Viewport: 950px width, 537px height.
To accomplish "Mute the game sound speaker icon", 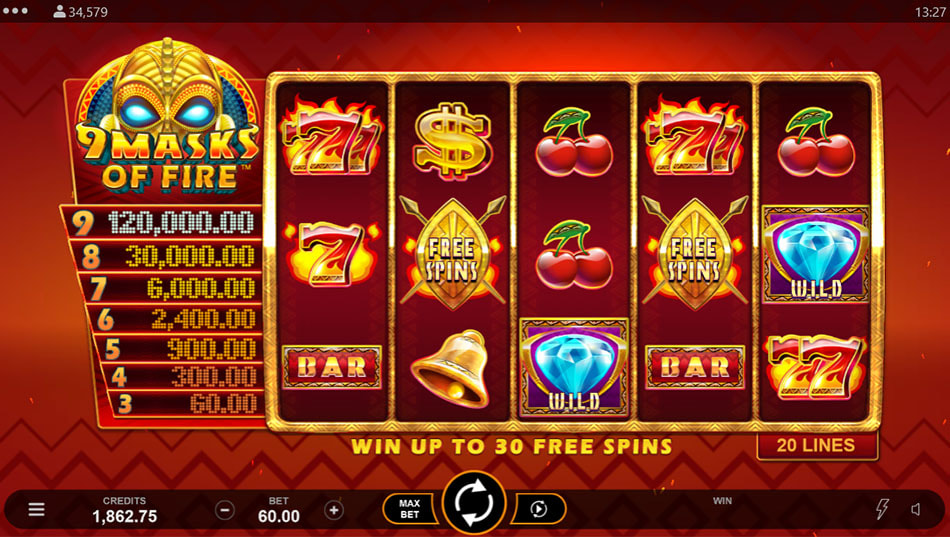I will 916,509.
